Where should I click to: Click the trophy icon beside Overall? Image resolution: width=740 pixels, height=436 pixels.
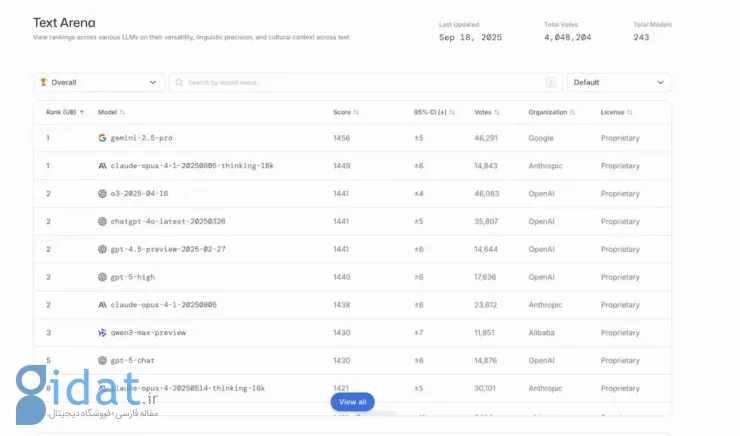(43, 82)
